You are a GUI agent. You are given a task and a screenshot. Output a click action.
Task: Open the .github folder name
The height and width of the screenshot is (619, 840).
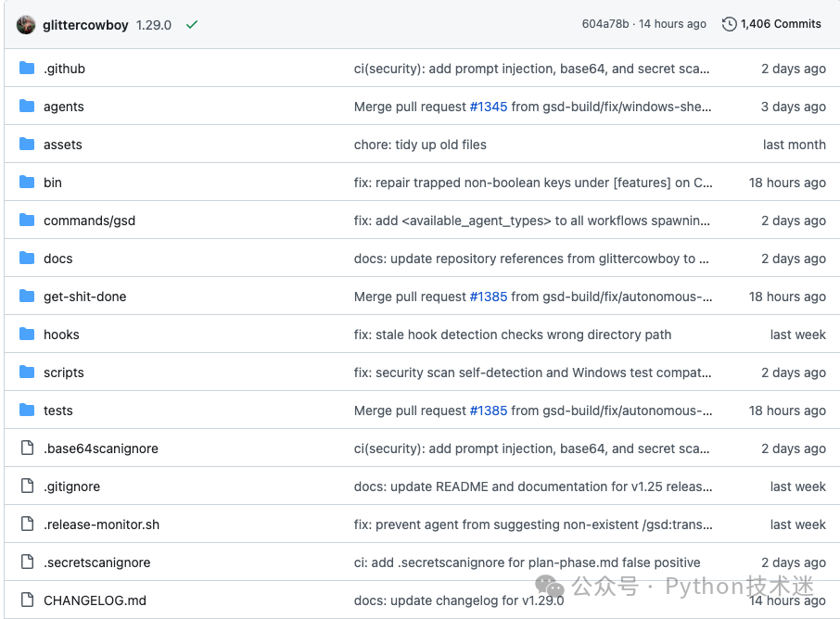click(64, 69)
